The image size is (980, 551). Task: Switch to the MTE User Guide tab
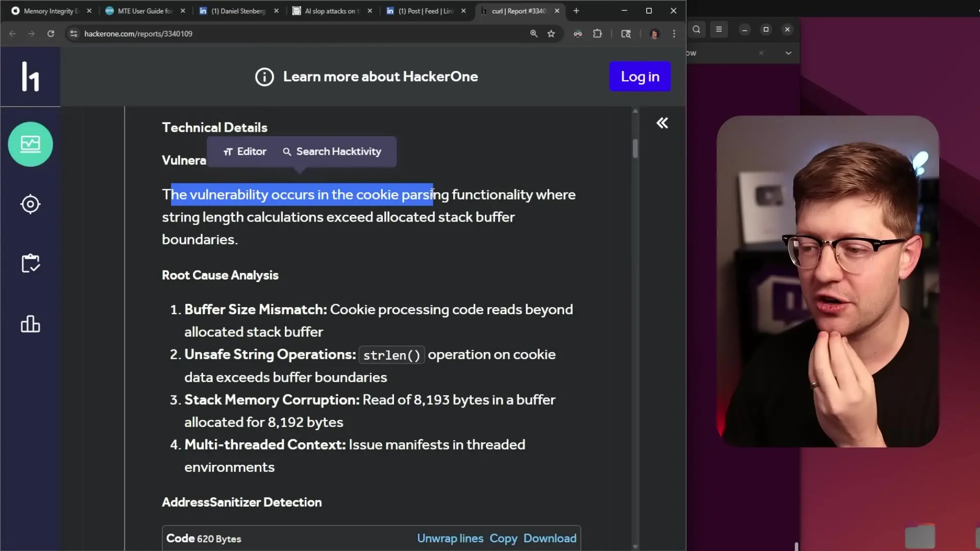144,11
